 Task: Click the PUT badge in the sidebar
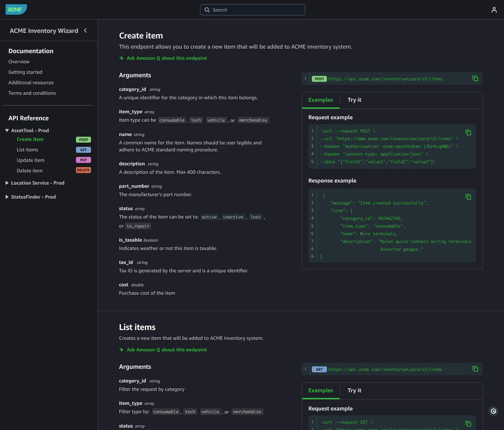(83, 160)
